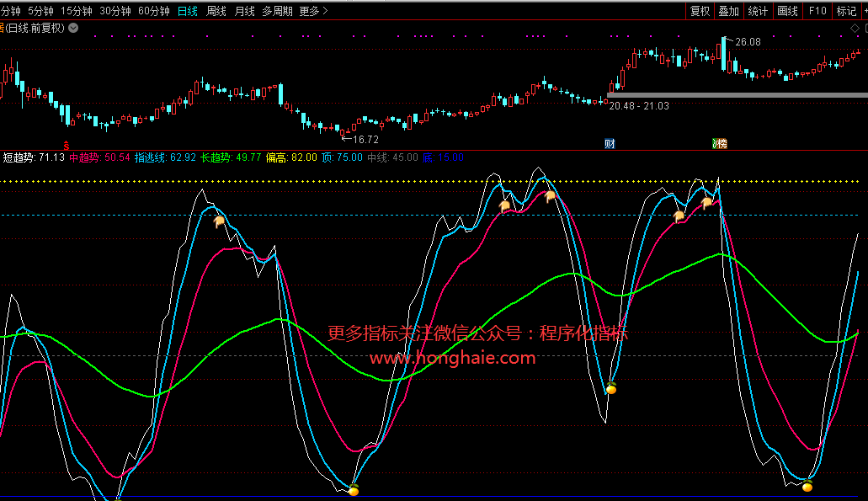Screen dimensions: 868x501
Task: Open the F10 company info button
Action: (x=817, y=11)
